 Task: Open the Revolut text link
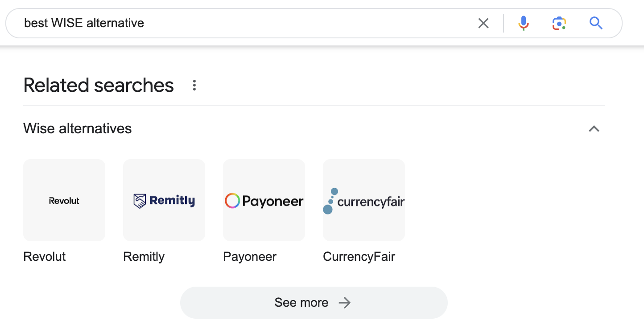(45, 257)
